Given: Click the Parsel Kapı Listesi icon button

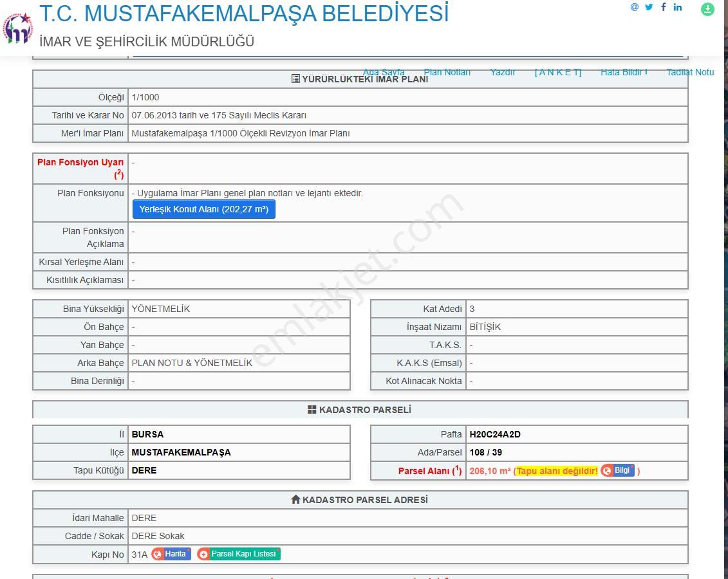Looking at the screenshot, I should pyautogui.click(x=238, y=554).
